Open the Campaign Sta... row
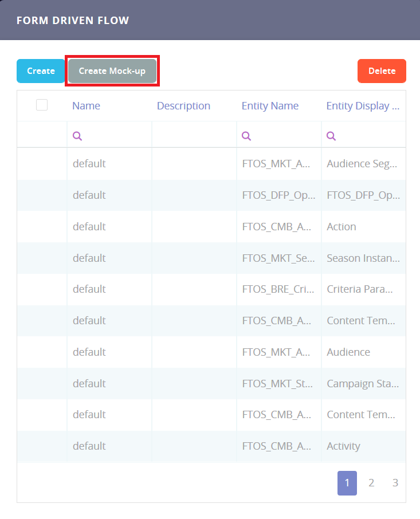This screenshot has height=519, width=420. (x=363, y=384)
